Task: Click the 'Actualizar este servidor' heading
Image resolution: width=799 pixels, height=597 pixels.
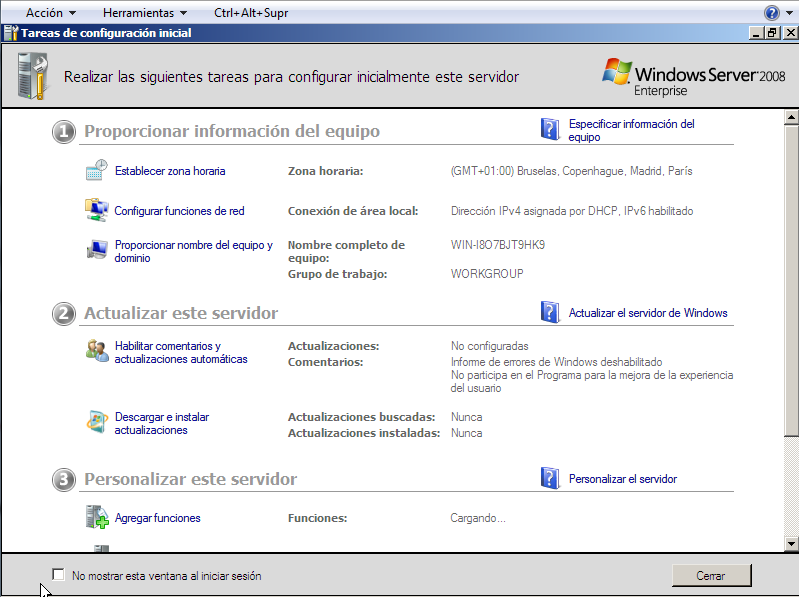Action: coord(181,313)
